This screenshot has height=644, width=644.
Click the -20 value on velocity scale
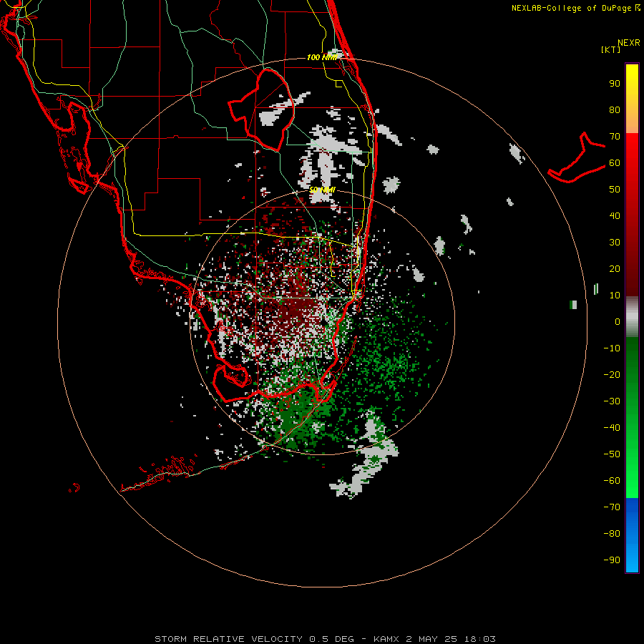612,374
